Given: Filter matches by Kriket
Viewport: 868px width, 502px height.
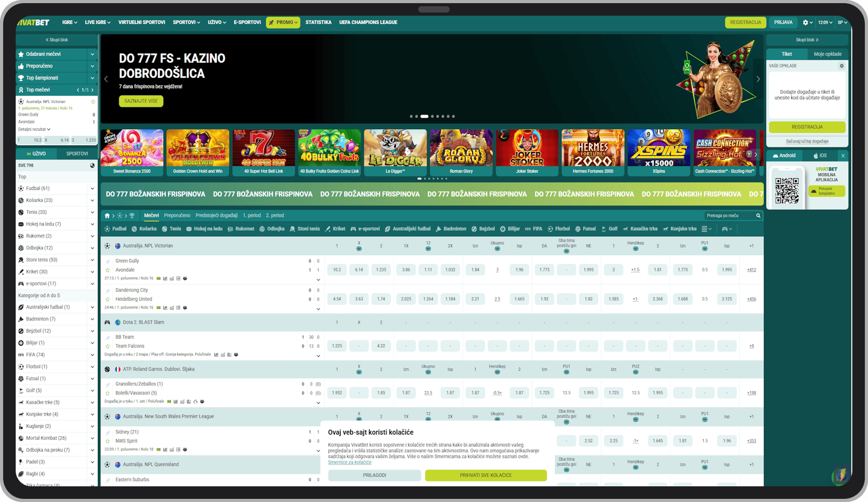Looking at the screenshot, I should tap(335, 229).
